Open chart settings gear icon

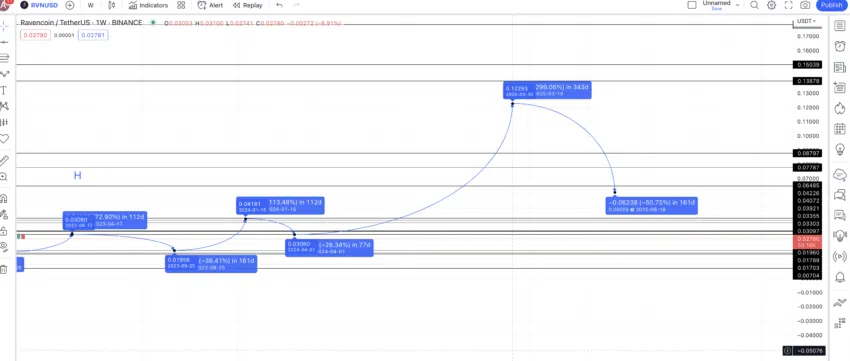(x=771, y=5)
